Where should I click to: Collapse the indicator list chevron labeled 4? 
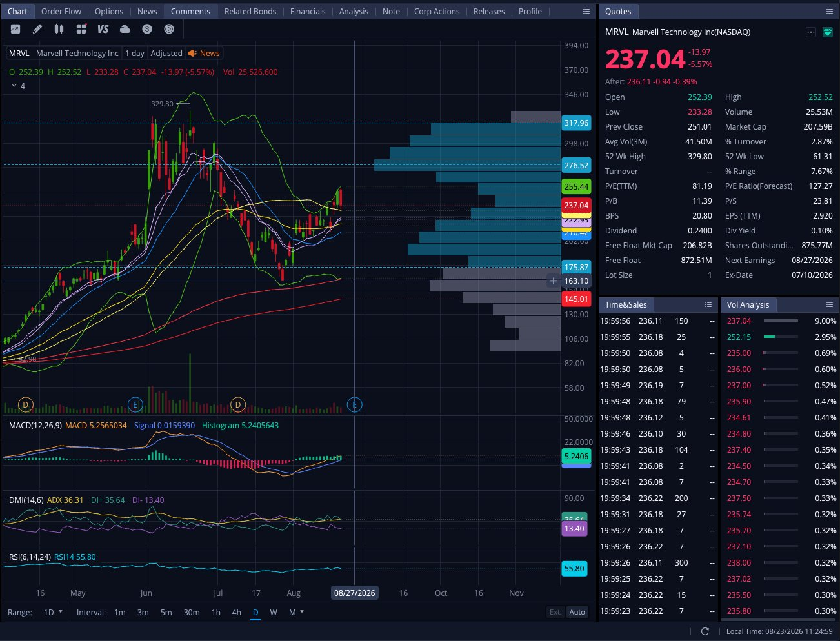click(14, 86)
